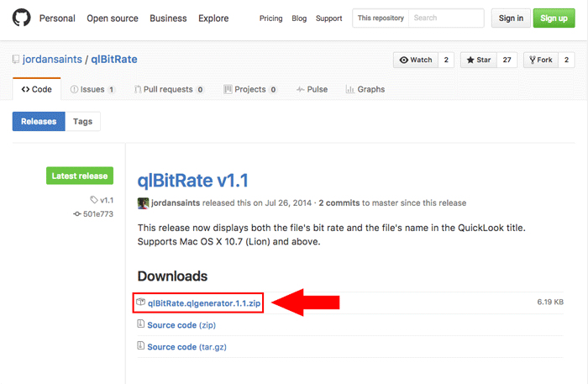Fork the qlBitRate repository
588x384 pixels.
[x=541, y=60]
